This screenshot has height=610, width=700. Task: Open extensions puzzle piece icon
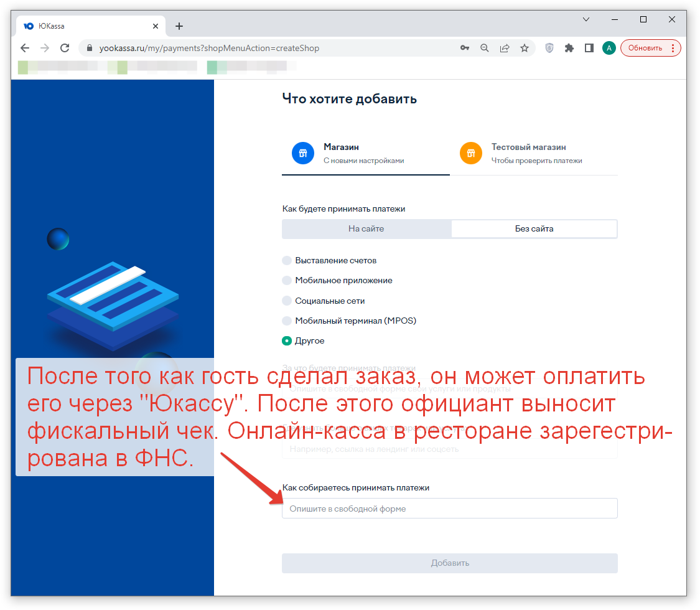[x=569, y=48]
